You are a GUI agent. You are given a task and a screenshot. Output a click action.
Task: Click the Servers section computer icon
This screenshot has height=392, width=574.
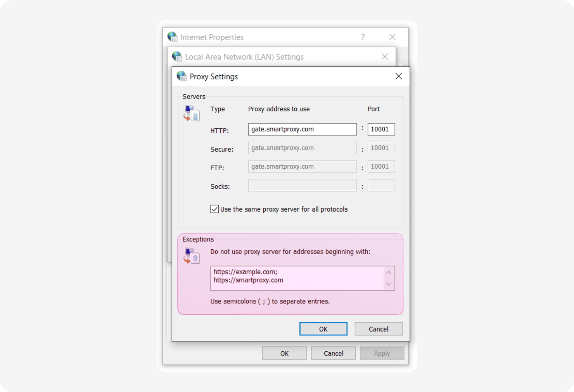(x=191, y=113)
